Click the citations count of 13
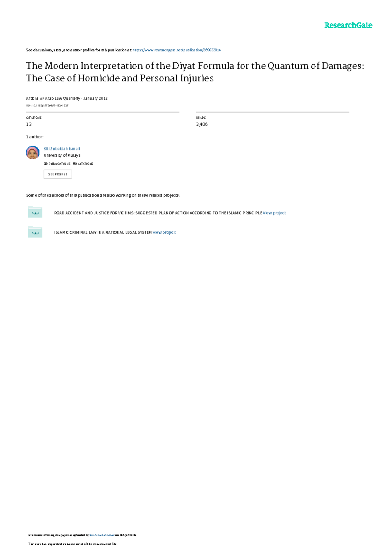Screen dimensions: 392x555 [x=29, y=124]
